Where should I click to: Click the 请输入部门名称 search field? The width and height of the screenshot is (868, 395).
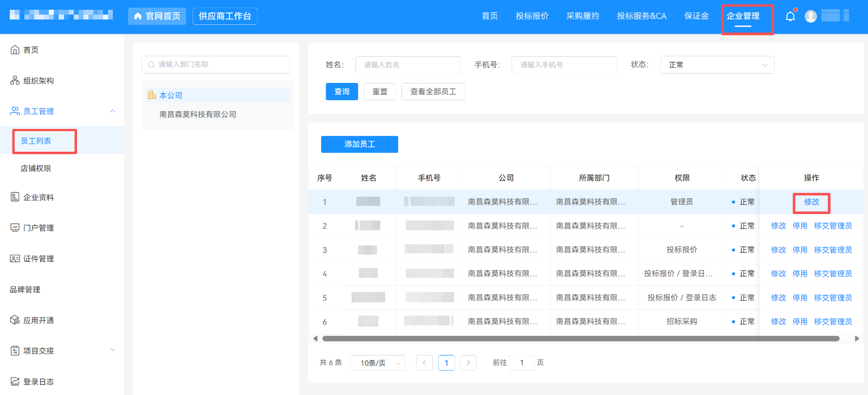coord(216,64)
